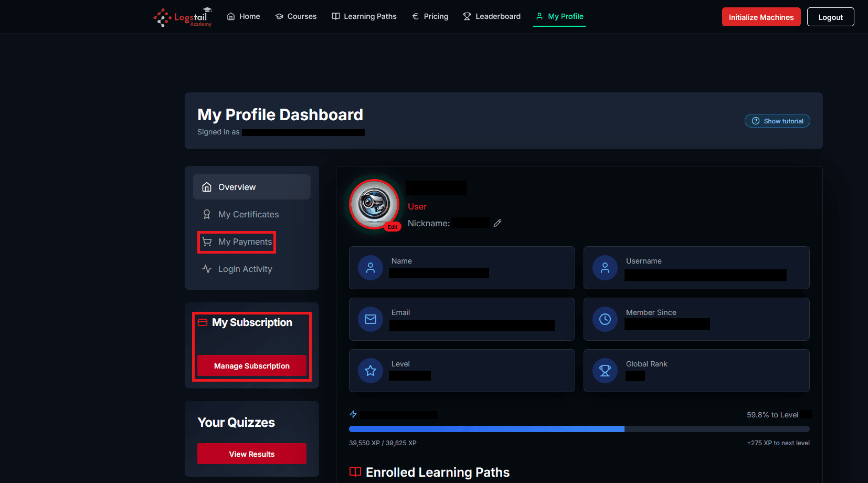
Task: Open Learning Paths in the navbar
Action: coord(364,16)
